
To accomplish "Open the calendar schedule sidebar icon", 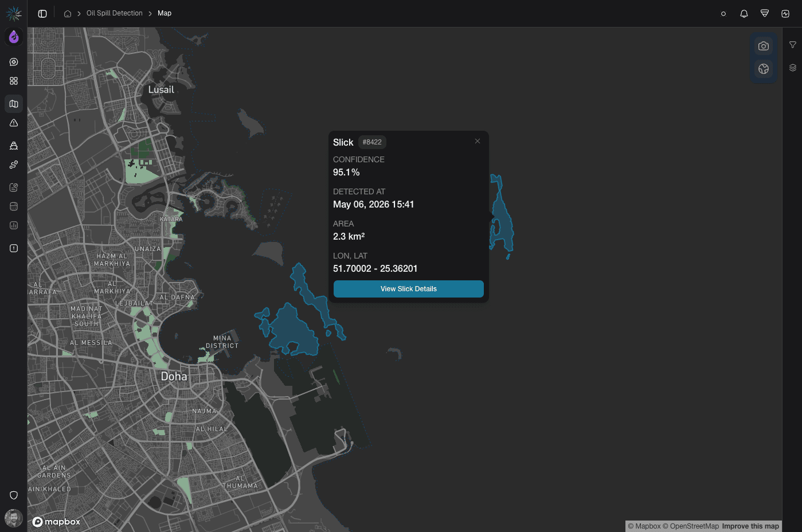I will (14, 206).
